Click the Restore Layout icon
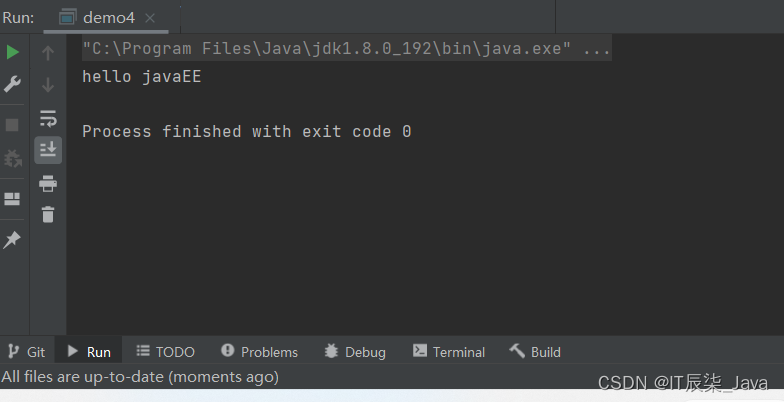 click(x=13, y=198)
